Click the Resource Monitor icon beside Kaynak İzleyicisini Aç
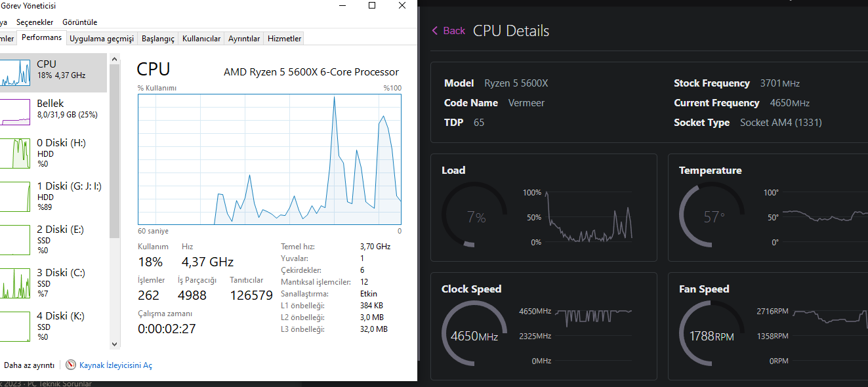 [x=71, y=365]
